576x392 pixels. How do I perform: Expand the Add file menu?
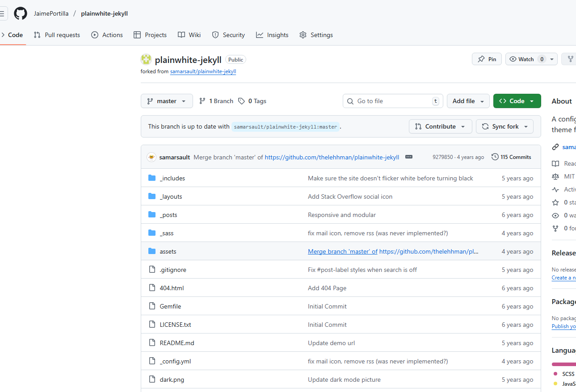468,101
